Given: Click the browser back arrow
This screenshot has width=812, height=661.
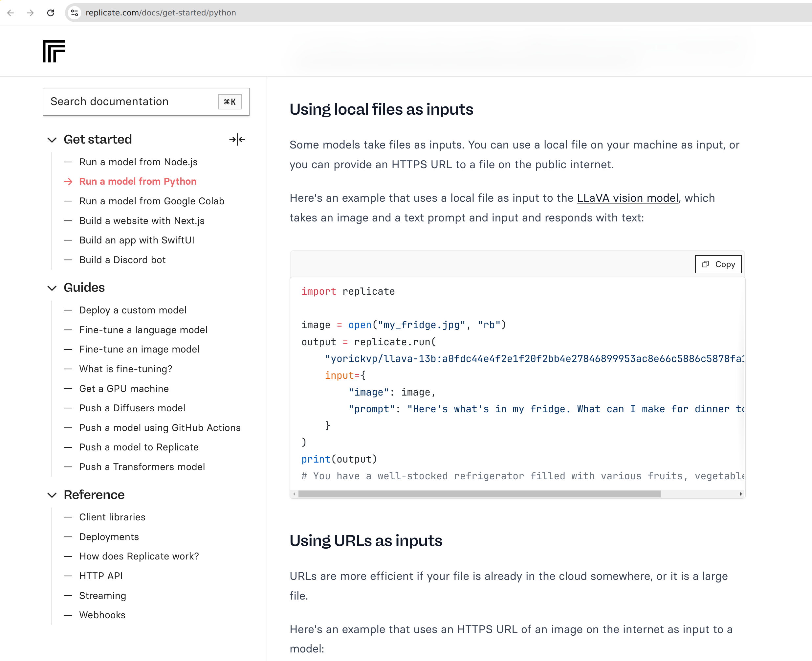Looking at the screenshot, I should click(11, 13).
